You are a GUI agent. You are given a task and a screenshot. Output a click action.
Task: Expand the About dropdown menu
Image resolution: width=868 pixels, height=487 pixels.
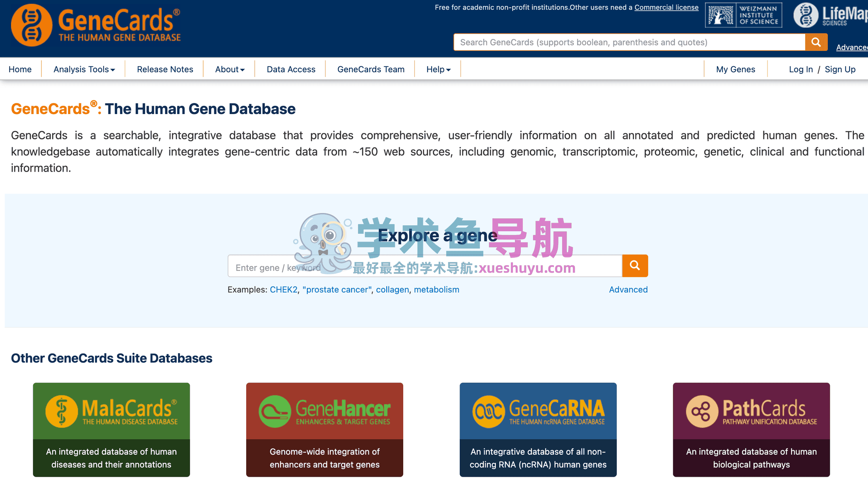click(230, 69)
